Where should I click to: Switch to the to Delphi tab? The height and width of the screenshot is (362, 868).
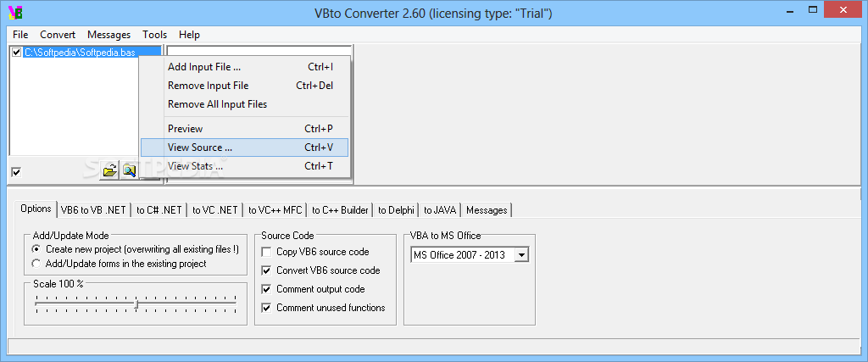pos(396,210)
